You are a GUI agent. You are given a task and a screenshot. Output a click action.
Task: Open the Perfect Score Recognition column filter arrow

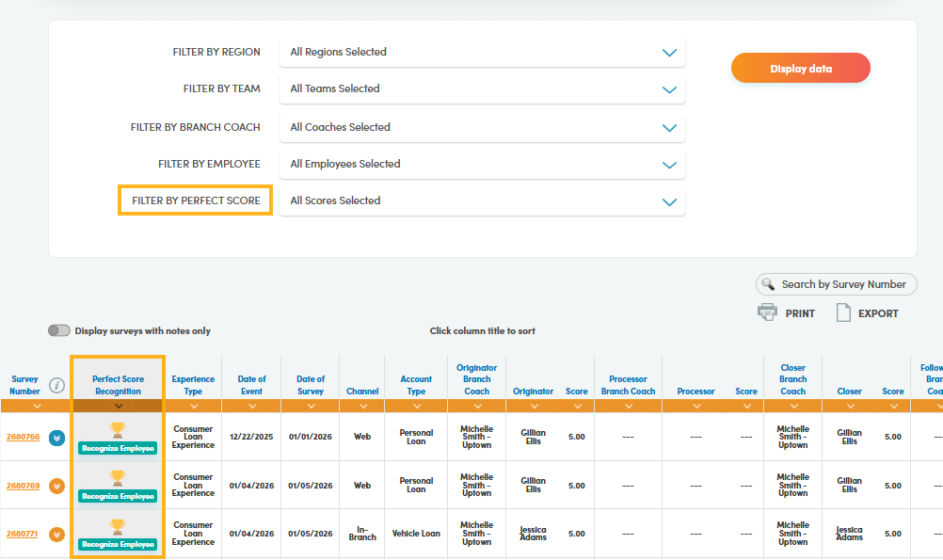pyautogui.click(x=118, y=407)
